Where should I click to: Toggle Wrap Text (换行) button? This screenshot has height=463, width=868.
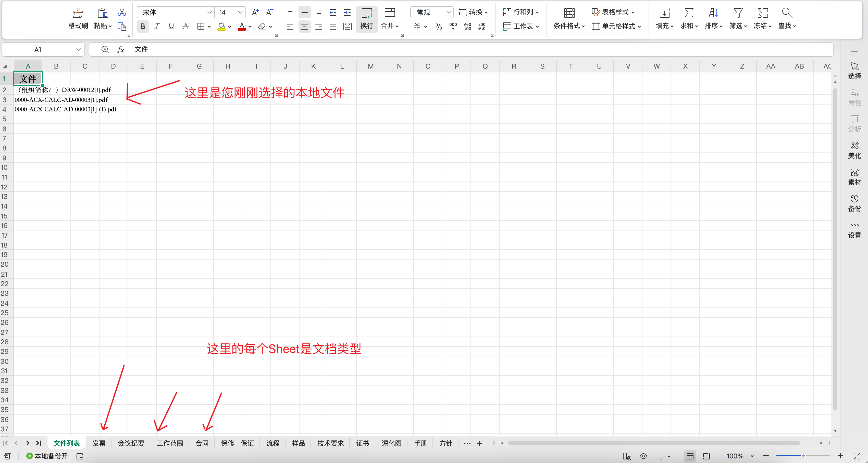(367, 19)
